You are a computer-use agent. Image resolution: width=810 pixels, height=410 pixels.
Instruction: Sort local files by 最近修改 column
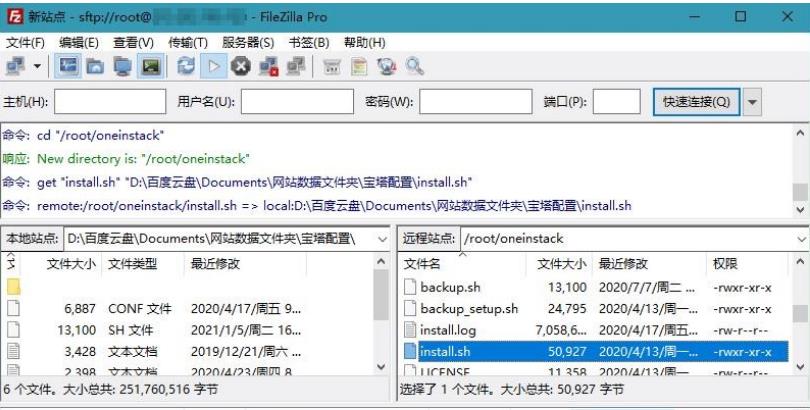[245, 264]
